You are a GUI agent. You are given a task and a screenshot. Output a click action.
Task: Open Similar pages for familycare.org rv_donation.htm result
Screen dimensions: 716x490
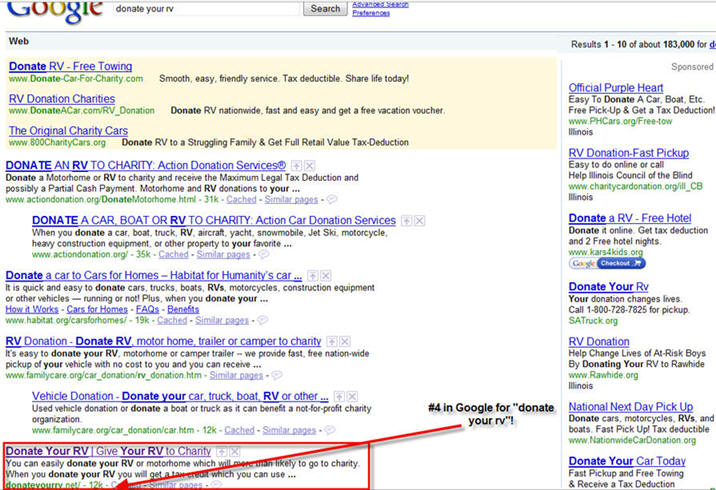click(236, 375)
